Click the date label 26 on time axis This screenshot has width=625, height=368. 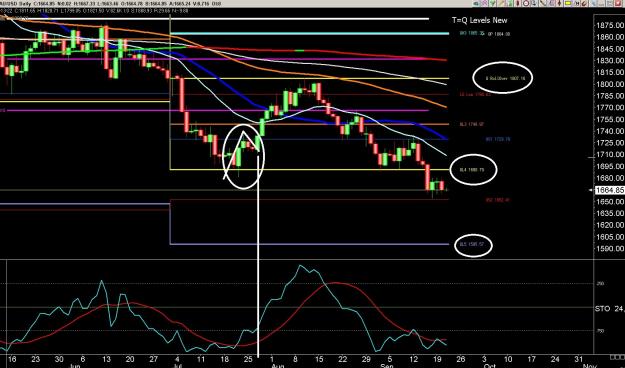coord(460,358)
